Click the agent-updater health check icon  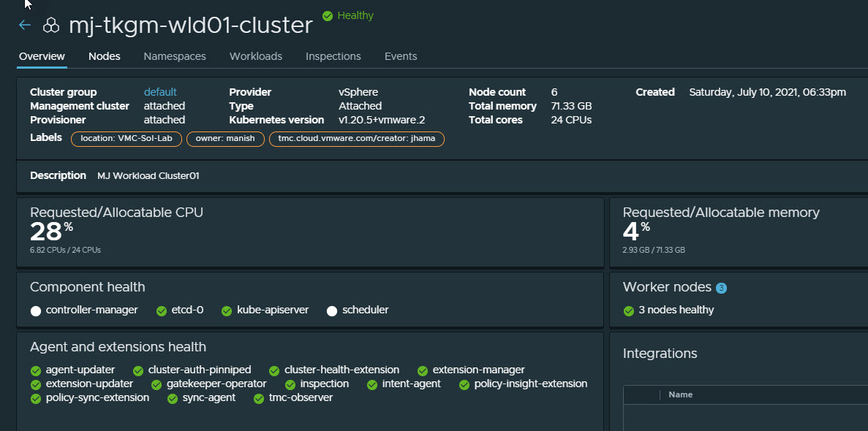(36, 370)
